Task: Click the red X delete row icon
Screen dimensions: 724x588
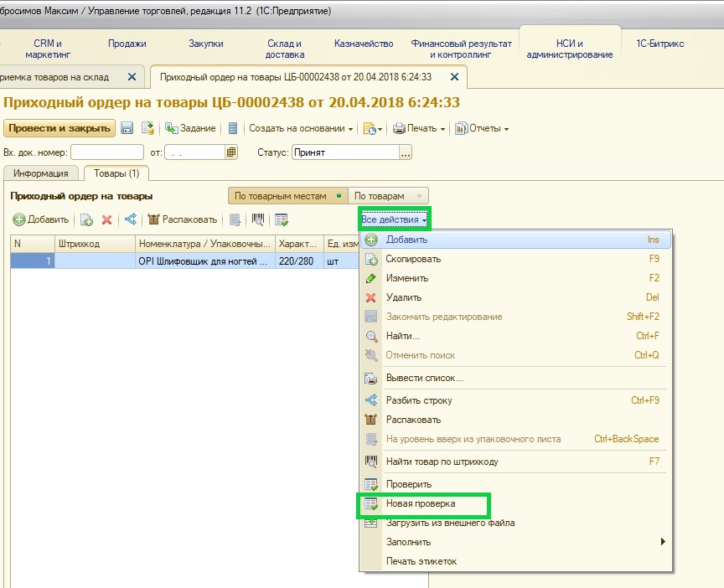Action: [106, 219]
